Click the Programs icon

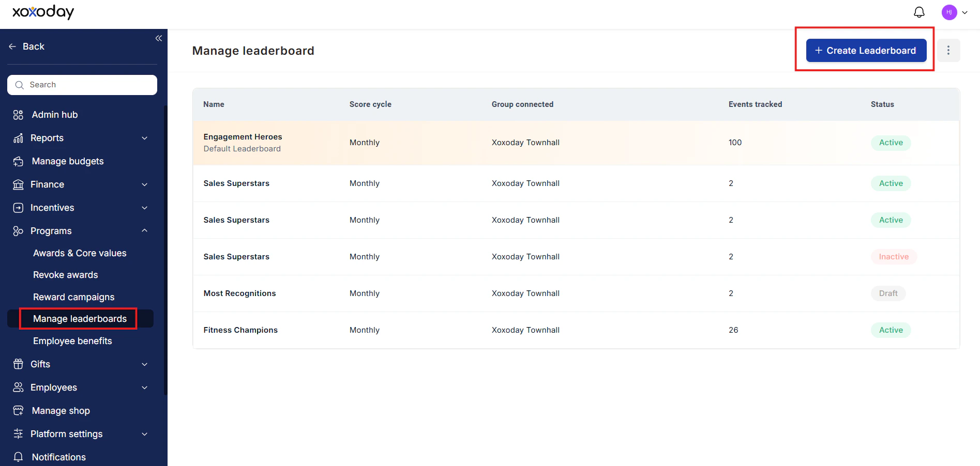coord(18,231)
